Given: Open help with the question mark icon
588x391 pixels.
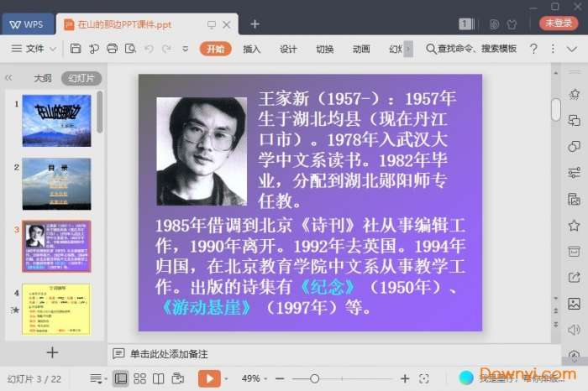Looking at the screenshot, I should pyautogui.click(x=533, y=49).
